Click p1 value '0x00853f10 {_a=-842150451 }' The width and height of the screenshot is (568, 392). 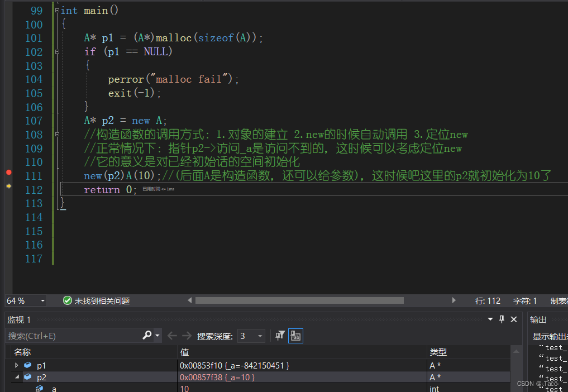234,366
